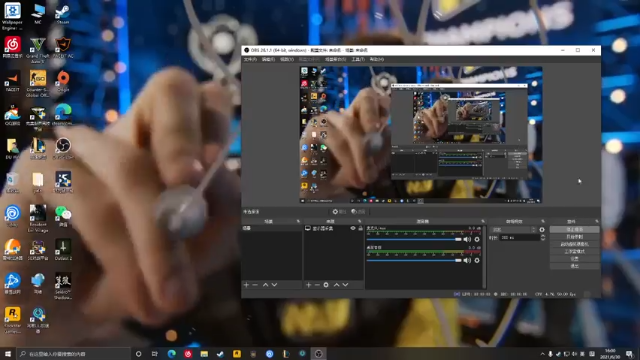The width and height of the screenshot is (640, 360).
Task: Pop out the Controls dock panel
Action: (x=597, y=221)
